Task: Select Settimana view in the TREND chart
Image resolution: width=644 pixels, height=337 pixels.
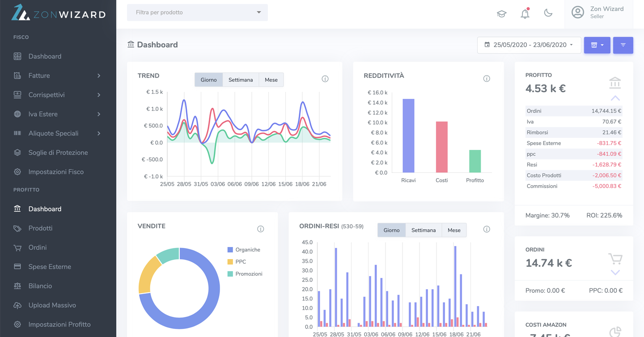Action: 241,80
